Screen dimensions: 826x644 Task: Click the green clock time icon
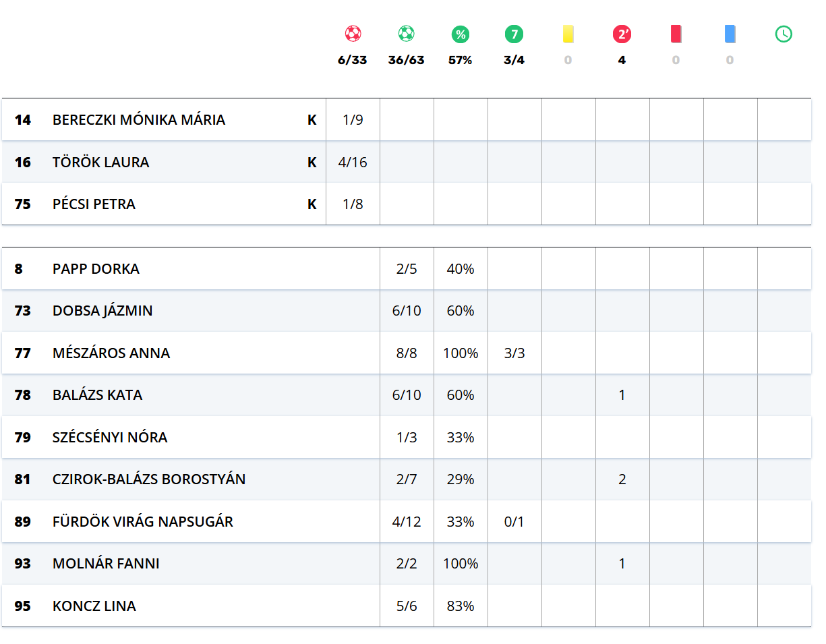tap(784, 34)
